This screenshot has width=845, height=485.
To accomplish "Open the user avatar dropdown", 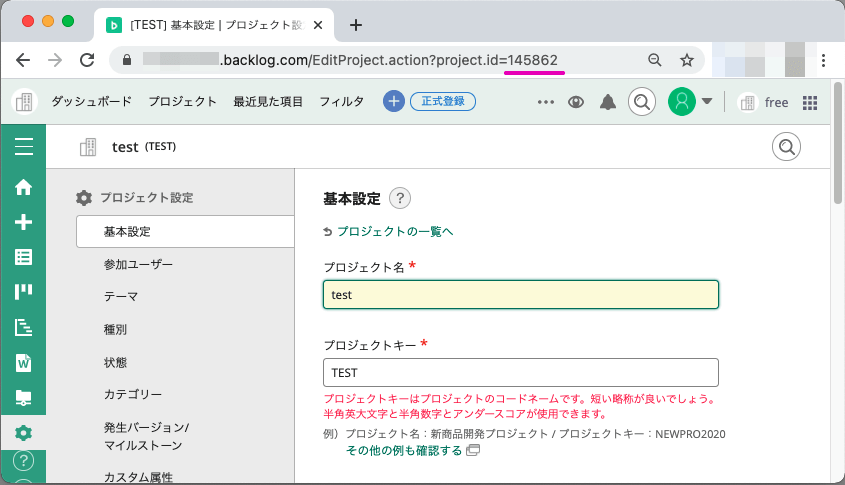I will point(691,101).
